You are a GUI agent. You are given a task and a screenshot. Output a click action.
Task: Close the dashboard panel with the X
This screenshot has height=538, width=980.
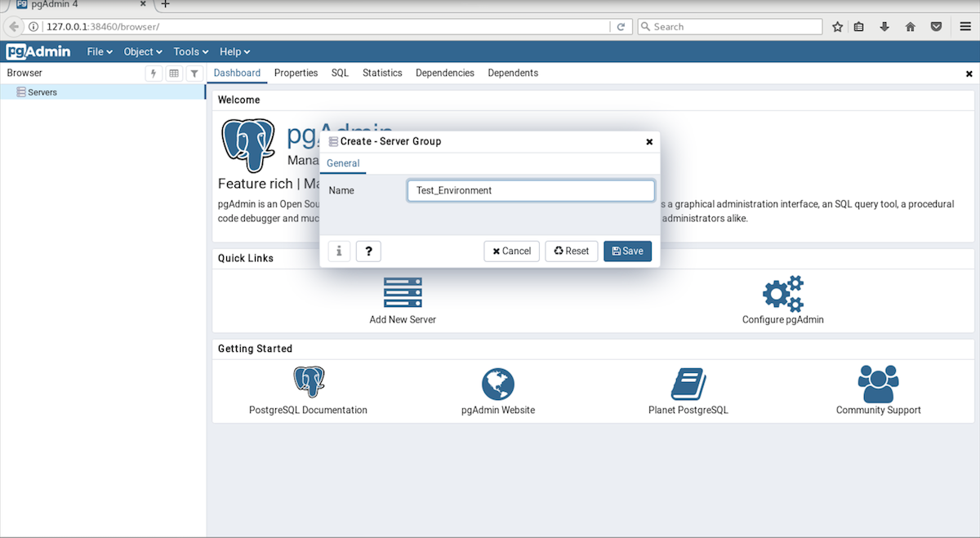969,73
